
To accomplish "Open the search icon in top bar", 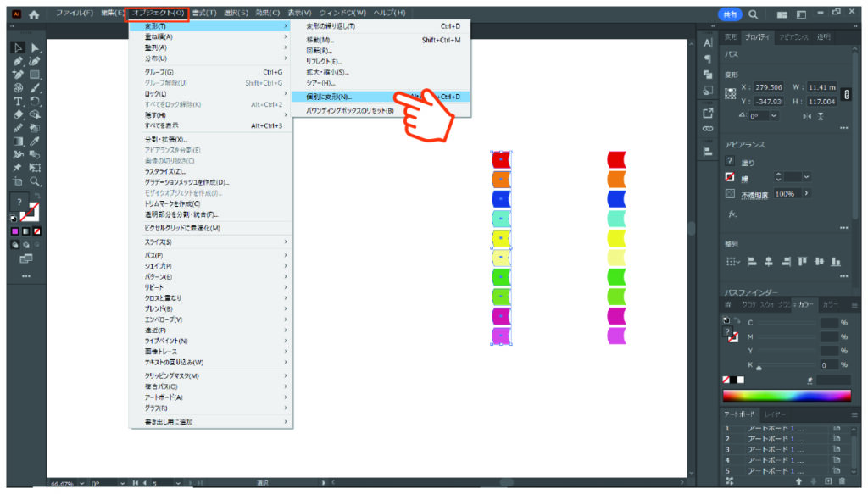I will pos(754,14).
